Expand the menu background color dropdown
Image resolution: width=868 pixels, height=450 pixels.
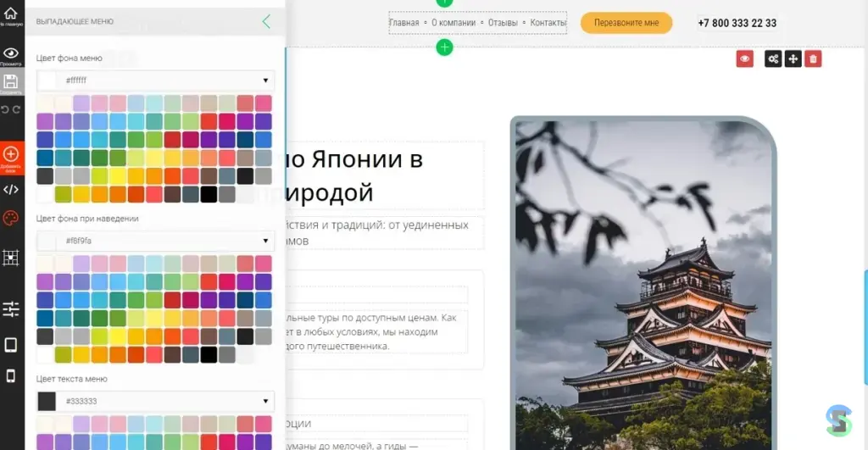(x=267, y=81)
